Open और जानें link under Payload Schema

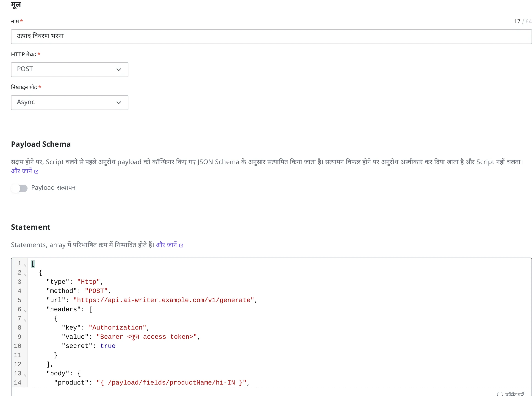22,171
